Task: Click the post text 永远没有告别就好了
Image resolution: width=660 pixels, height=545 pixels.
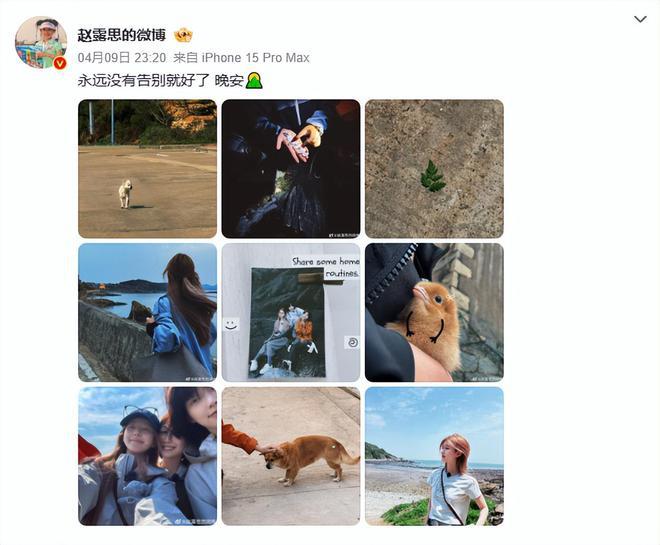Action: (144, 80)
